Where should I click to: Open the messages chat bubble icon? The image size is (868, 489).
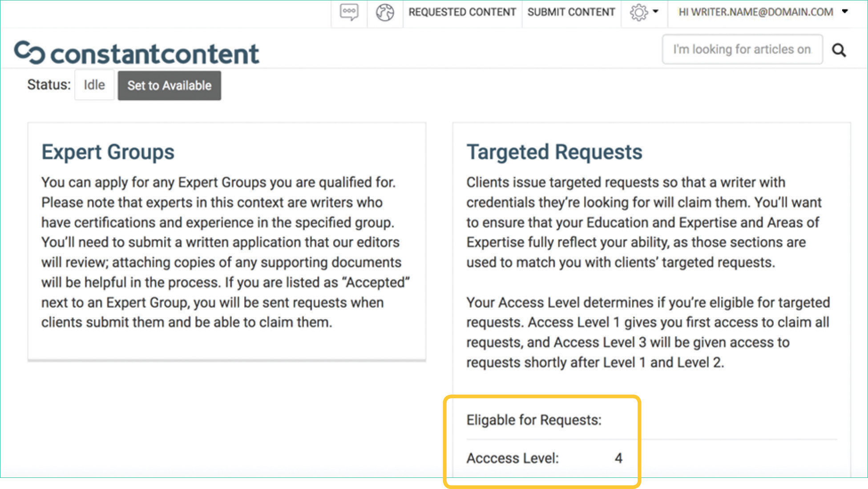[349, 12]
